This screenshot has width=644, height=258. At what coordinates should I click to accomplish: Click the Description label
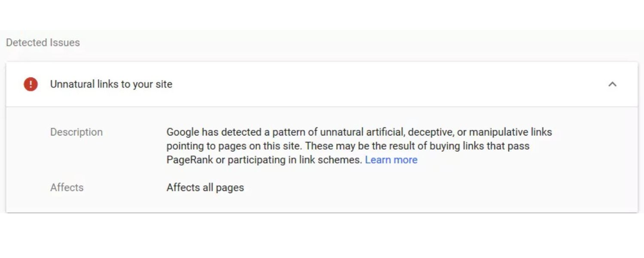coord(76,132)
